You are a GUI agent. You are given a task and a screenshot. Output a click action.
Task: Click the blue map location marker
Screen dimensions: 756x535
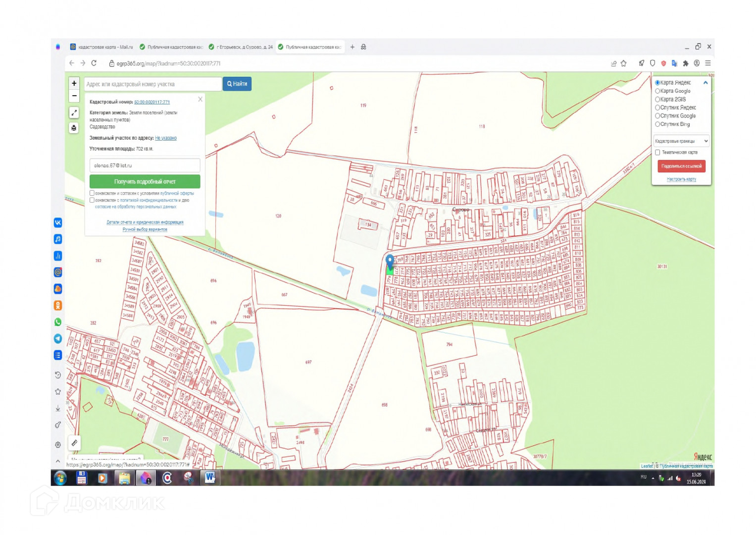[390, 261]
